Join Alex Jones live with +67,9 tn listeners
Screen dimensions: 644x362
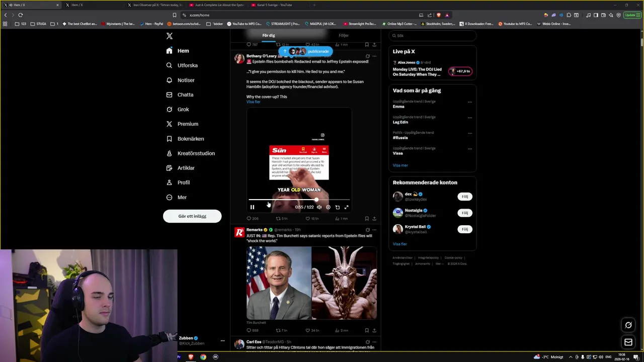[460, 71]
